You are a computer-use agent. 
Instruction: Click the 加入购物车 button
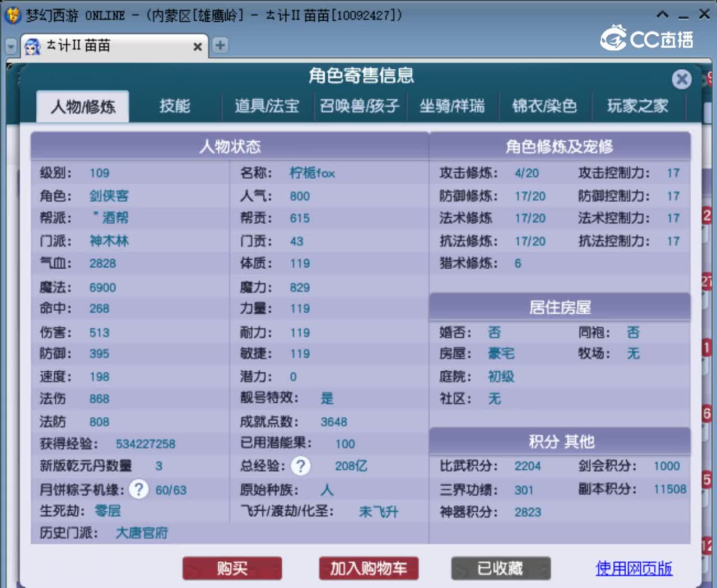368,568
